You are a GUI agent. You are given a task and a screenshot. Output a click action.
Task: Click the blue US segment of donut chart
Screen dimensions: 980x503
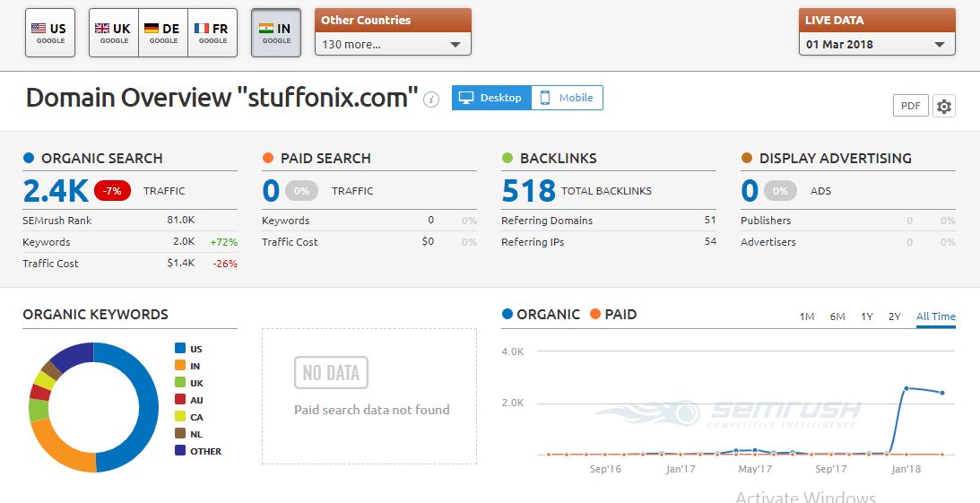148,407
